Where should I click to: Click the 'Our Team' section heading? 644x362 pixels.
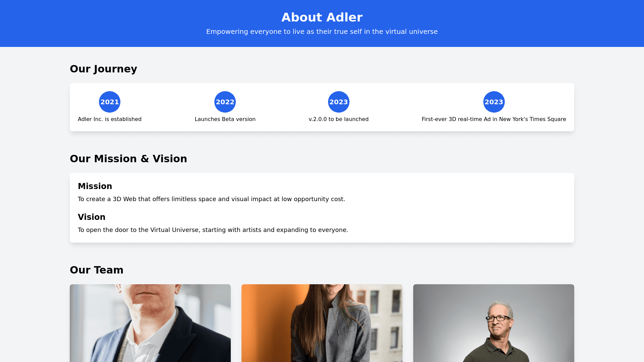(x=97, y=270)
